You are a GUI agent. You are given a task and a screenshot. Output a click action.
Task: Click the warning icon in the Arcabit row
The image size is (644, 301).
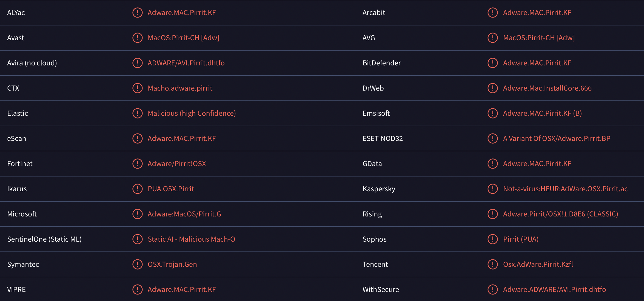click(492, 13)
